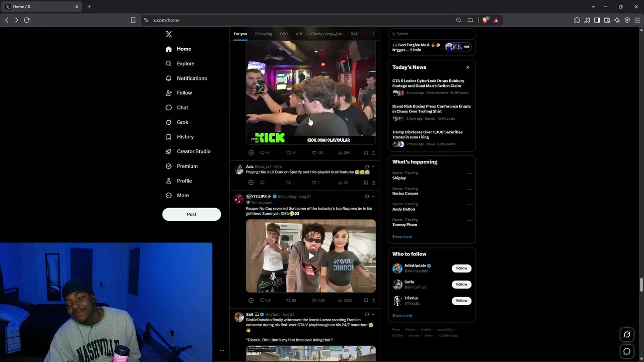Click the white Post button
644x362 pixels.
click(x=192, y=214)
